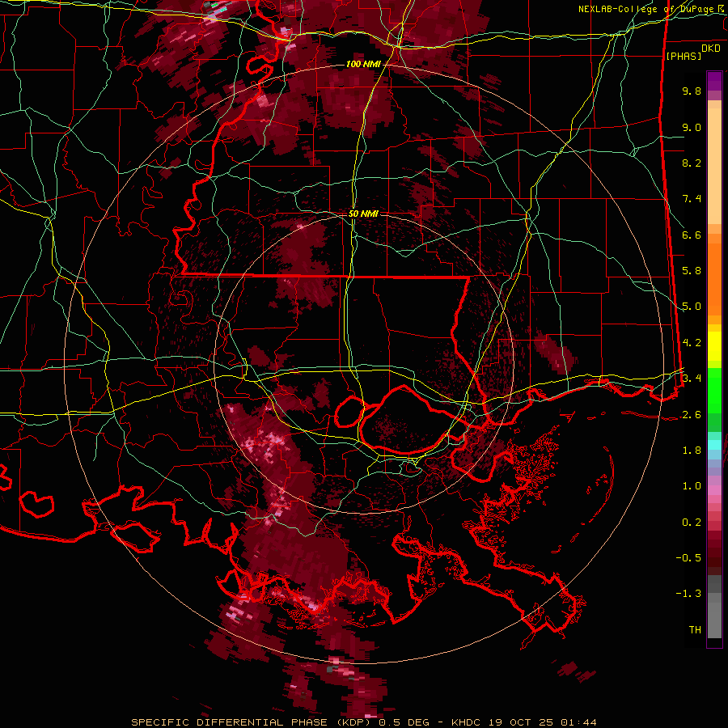
Task: Pick the bright green band of the color bar
Action: [714, 390]
